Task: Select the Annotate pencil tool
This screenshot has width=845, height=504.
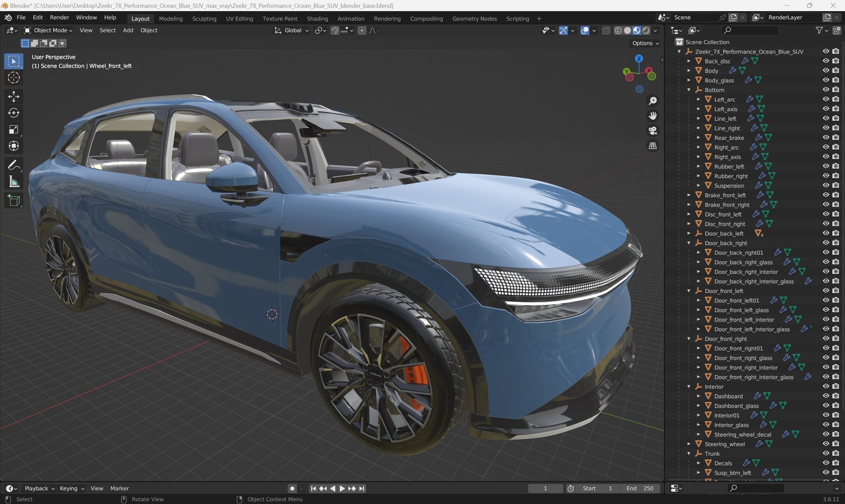Action: [14, 165]
